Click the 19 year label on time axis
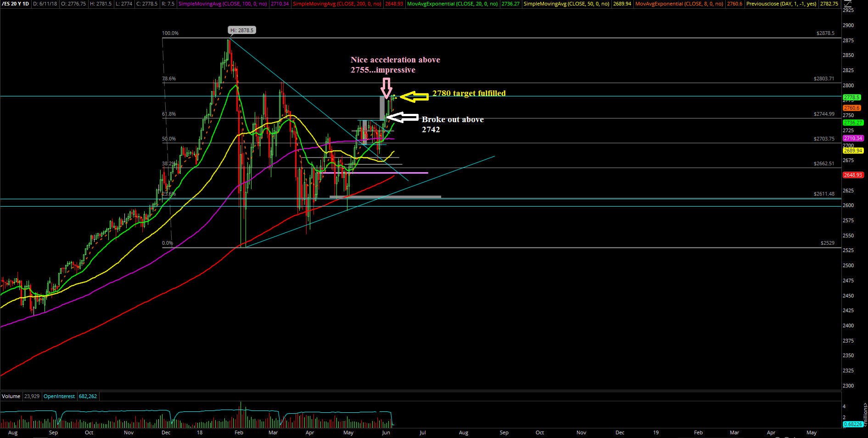Viewport: 868px width, 438px height. click(x=656, y=432)
